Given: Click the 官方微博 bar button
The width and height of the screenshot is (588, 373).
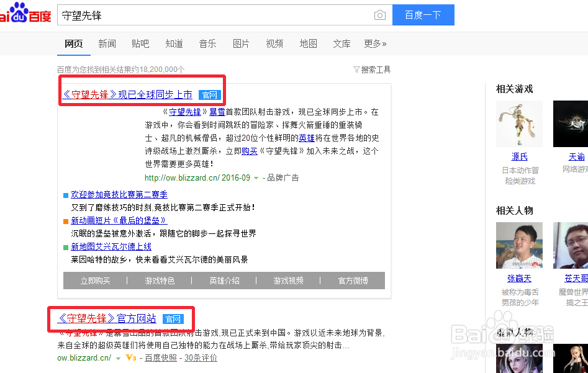Looking at the screenshot, I should [353, 281].
